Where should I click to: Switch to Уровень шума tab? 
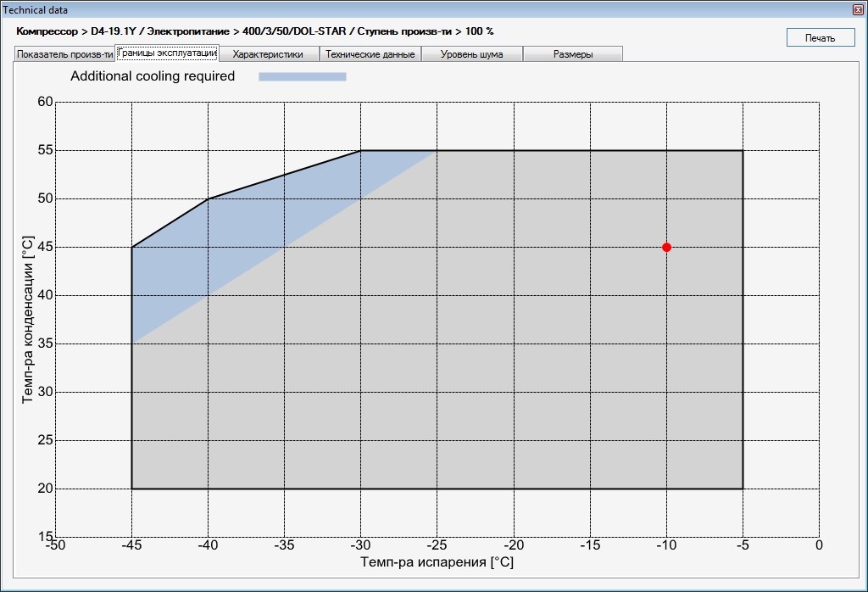pos(471,53)
